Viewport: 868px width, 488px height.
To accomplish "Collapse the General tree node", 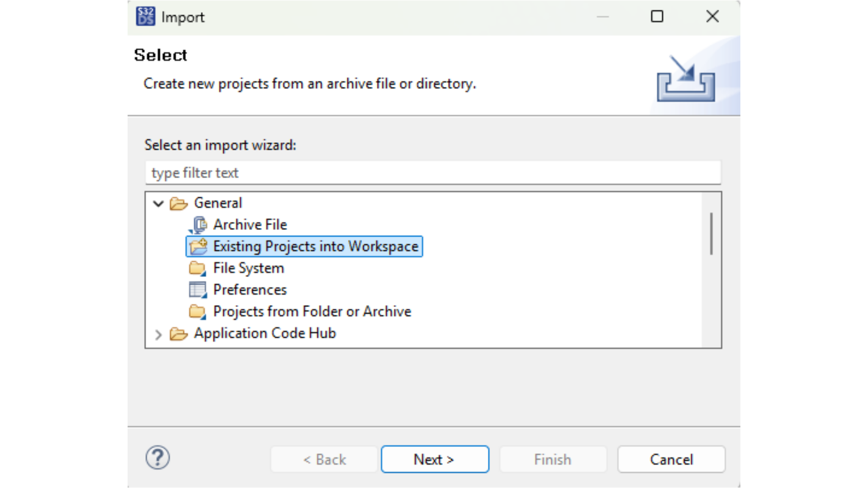I will pyautogui.click(x=159, y=204).
